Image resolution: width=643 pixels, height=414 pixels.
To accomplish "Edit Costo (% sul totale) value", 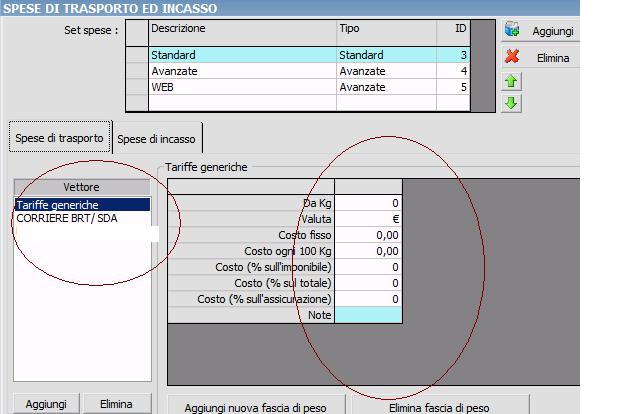I will (x=368, y=283).
